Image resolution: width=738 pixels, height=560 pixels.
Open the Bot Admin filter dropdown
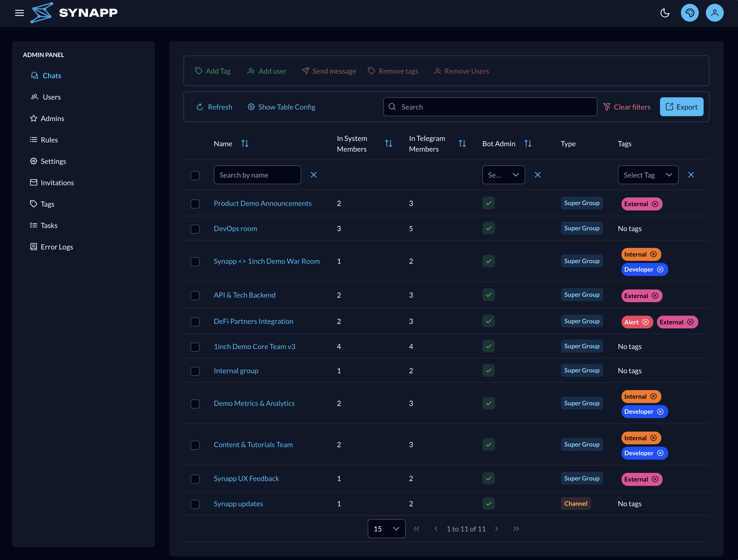(504, 175)
